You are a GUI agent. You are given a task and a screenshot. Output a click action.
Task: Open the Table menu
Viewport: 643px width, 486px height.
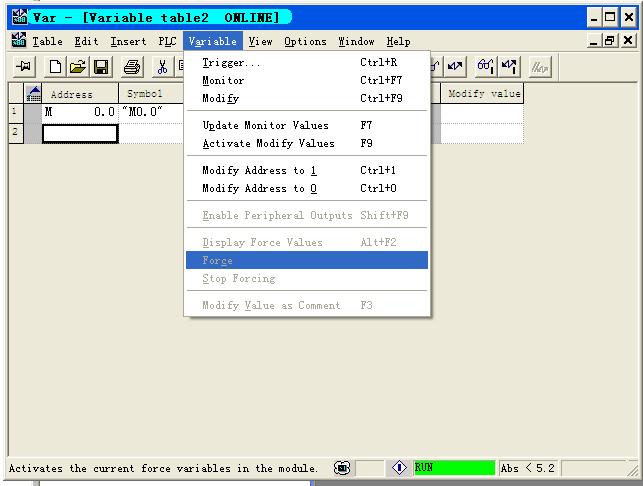(46, 41)
